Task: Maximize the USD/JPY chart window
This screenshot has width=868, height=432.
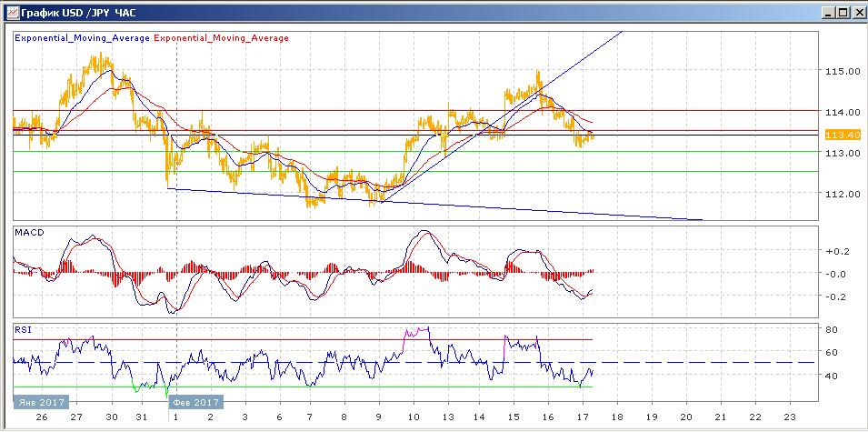Action: (842, 13)
